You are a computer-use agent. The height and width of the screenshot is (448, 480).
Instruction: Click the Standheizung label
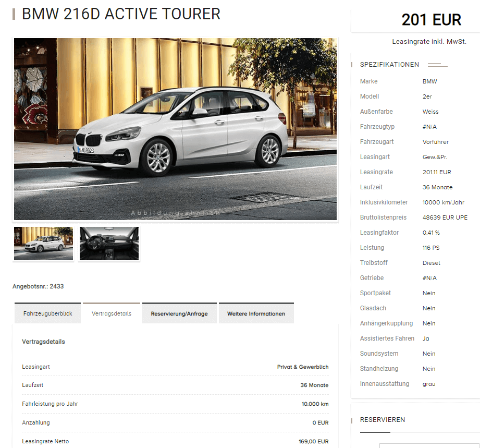pos(379,369)
